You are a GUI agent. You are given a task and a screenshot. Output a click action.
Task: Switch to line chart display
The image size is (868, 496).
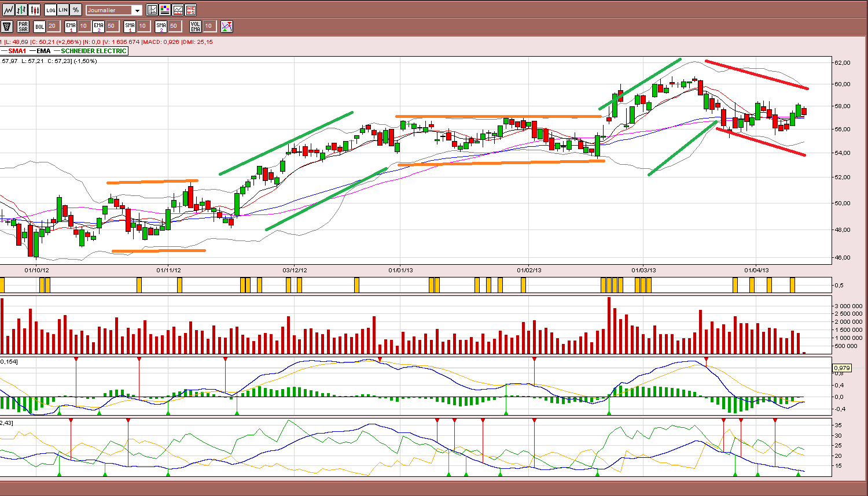pyautogui.click(x=8, y=10)
